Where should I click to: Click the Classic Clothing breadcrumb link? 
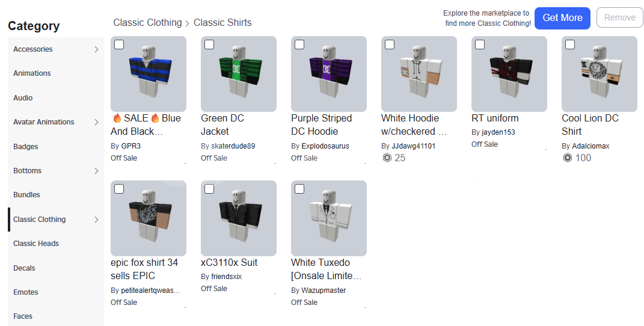(x=147, y=23)
